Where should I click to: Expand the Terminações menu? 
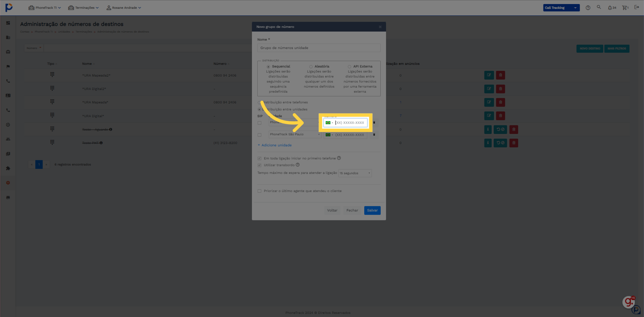pos(84,8)
